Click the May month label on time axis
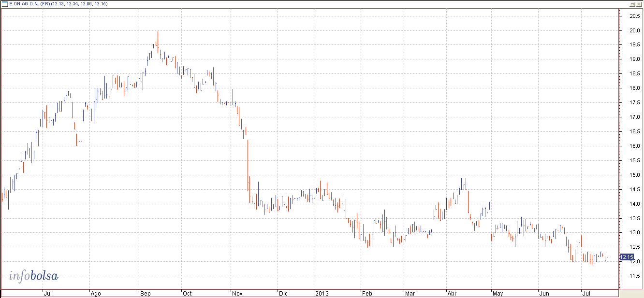Viewport: 644px width, 298px height. (498, 293)
